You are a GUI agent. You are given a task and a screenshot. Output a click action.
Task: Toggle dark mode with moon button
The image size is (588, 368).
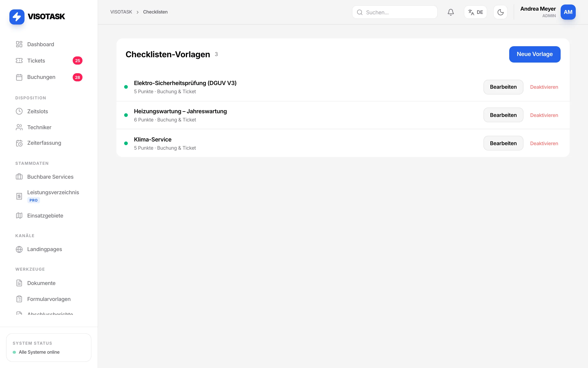click(x=500, y=12)
